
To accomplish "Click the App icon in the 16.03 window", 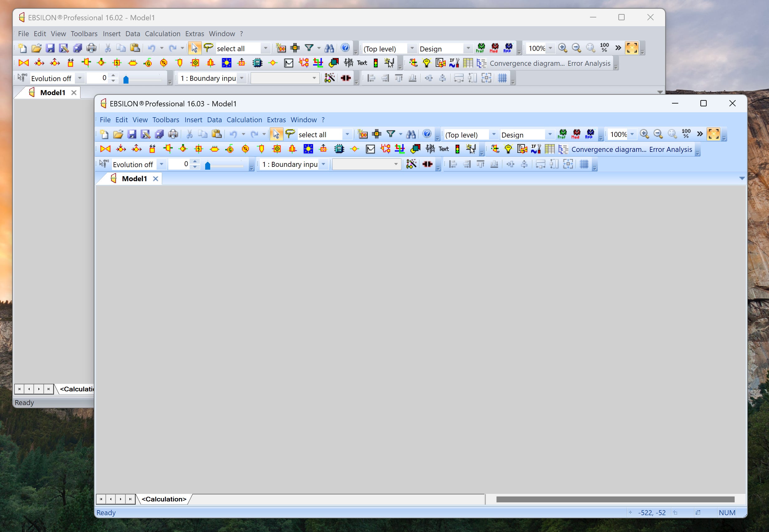I will click(590, 134).
